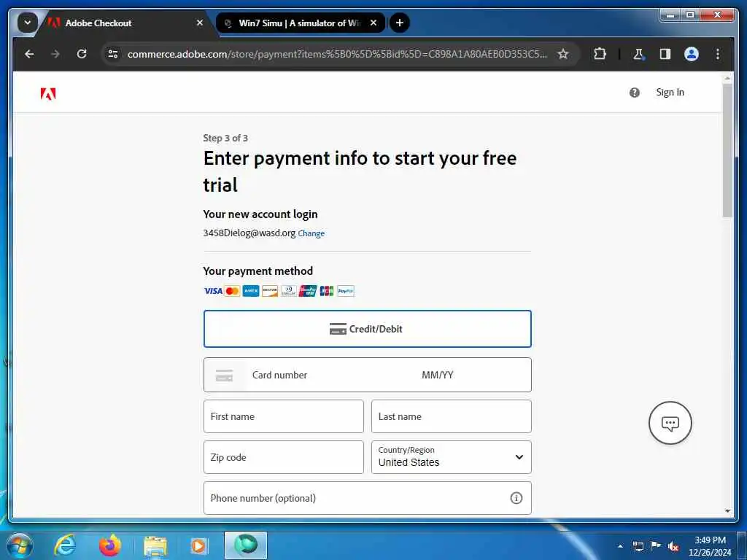
Task: Bookmark this page with the star
Action: click(x=563, y=54)
